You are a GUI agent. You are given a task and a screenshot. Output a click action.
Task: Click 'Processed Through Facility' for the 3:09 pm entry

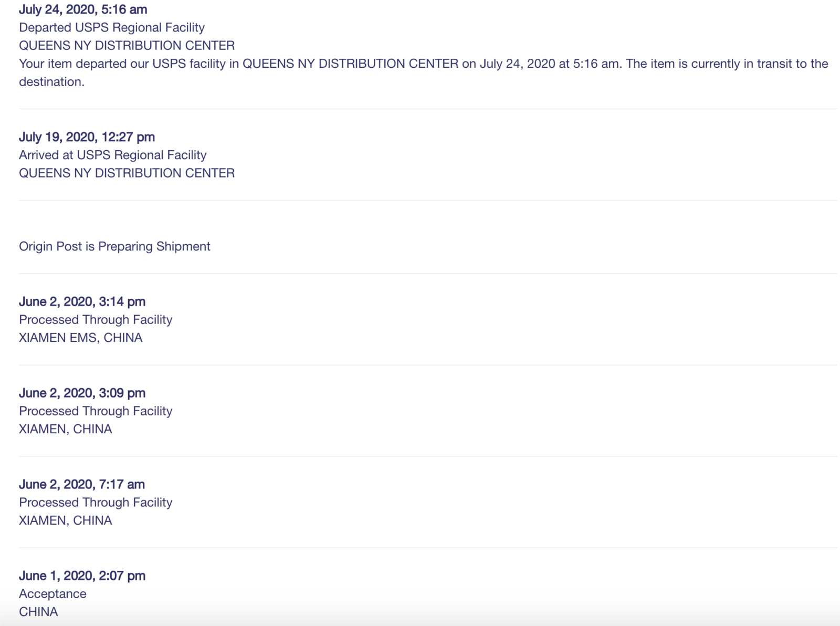(x=96, y=411)
